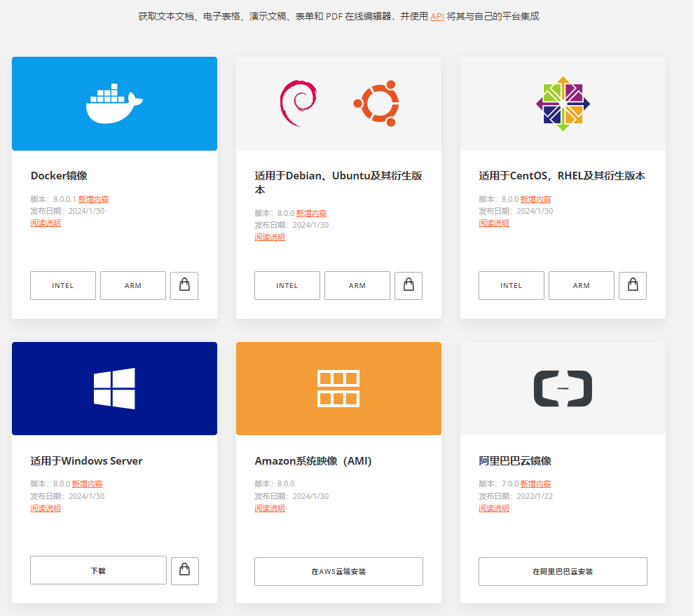Click 在阿里巴巴云安装 button
693x616 pixels.
tap(563, 571)
